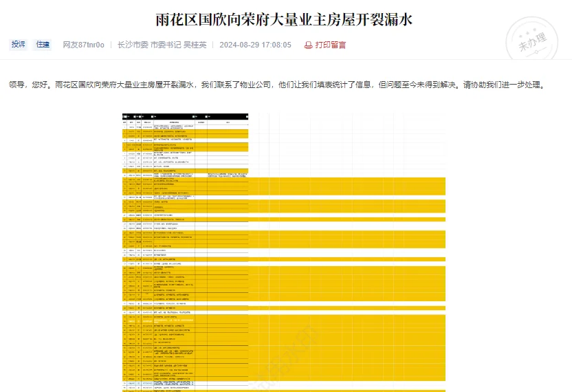Click the 打印留言 print link
The height and width of the screenshot is (392, 572).
(331, 45)
